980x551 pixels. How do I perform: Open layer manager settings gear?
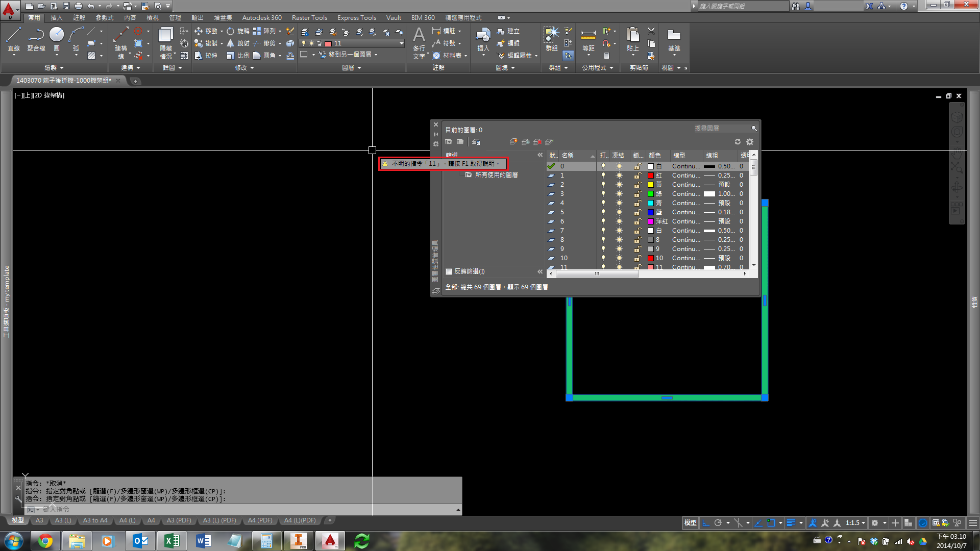[750, 142]
